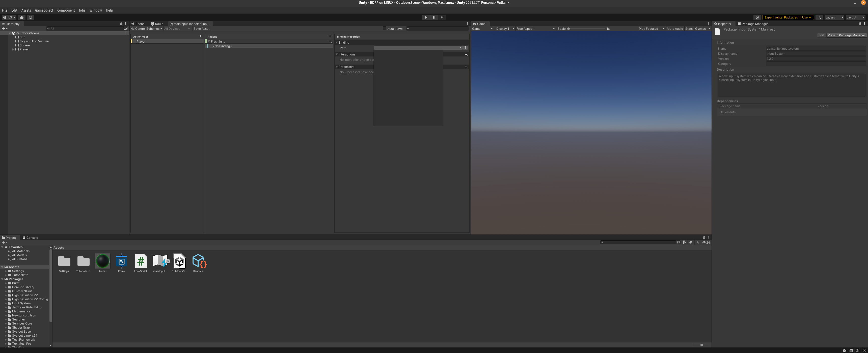This screenshot has height=353, width=868.
Task: Add a new Action via Actions plus
Action: click(330, 36)
